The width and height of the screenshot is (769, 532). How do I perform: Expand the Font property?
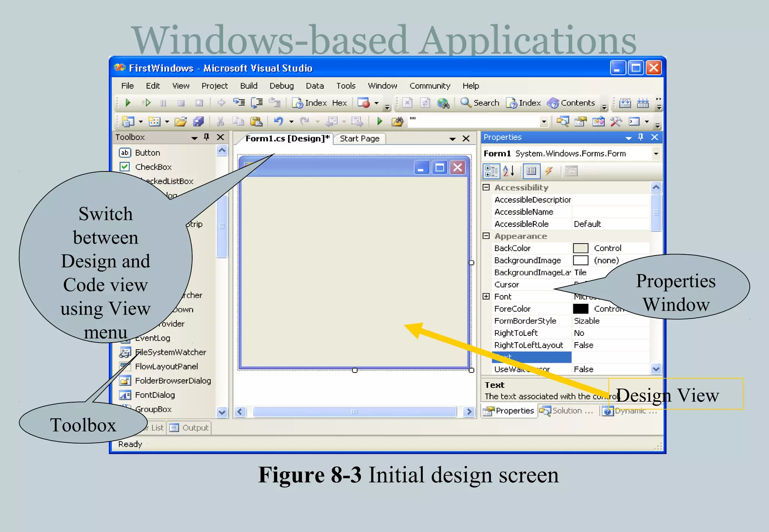click(x=486, y=296)
